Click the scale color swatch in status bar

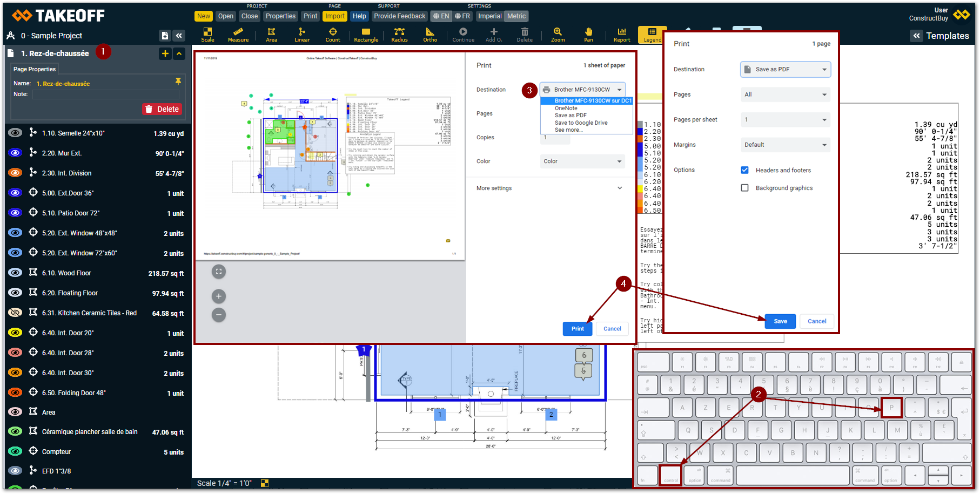click(265, 483)
